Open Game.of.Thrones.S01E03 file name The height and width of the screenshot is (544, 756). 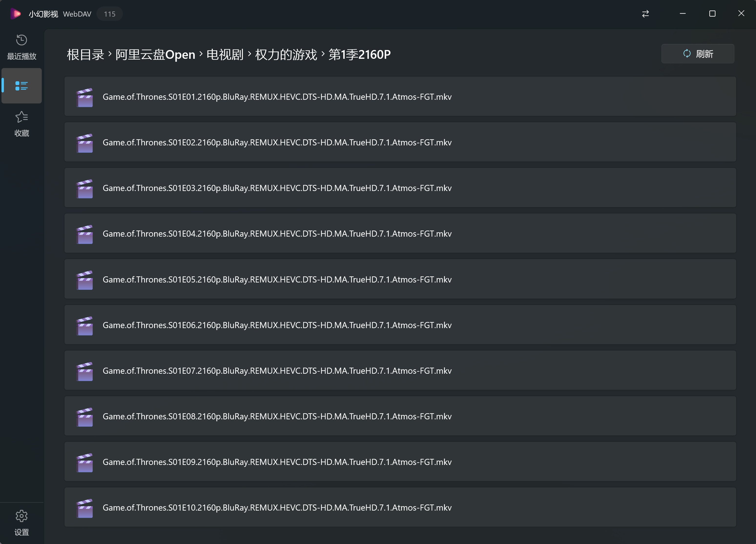pyautogui.click(x=277, y=188)
